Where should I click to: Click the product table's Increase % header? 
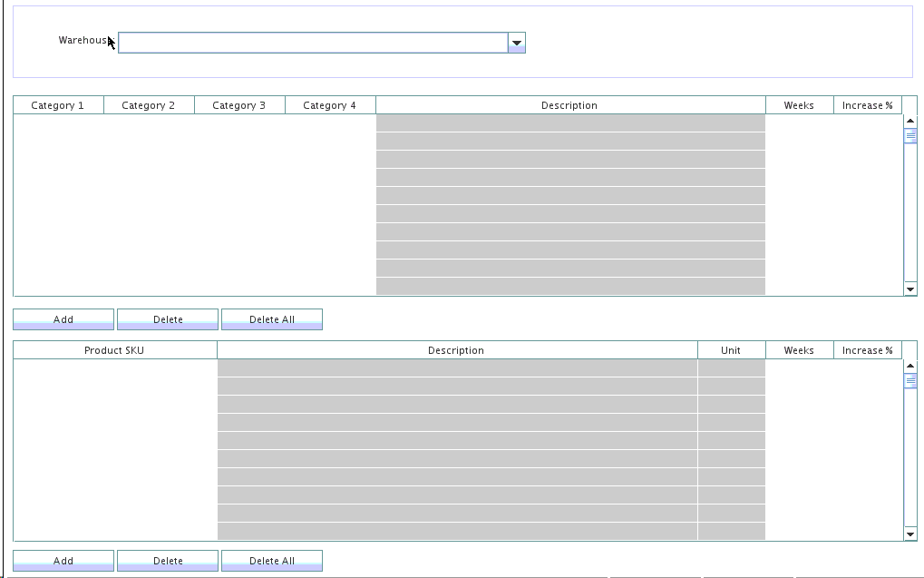click(x=868, y=350)
